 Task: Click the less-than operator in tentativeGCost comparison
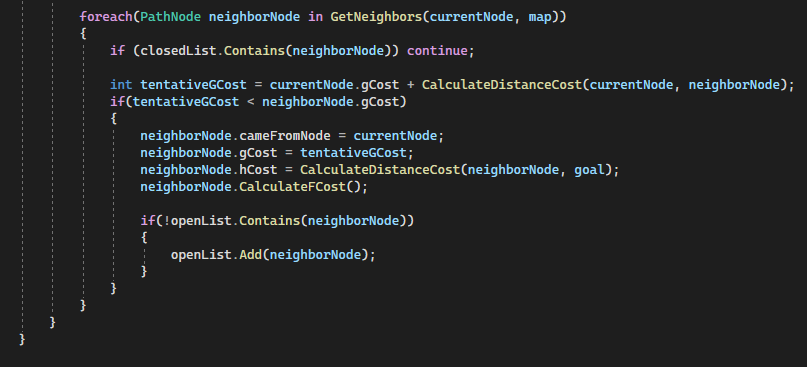(x=251, y=102)
